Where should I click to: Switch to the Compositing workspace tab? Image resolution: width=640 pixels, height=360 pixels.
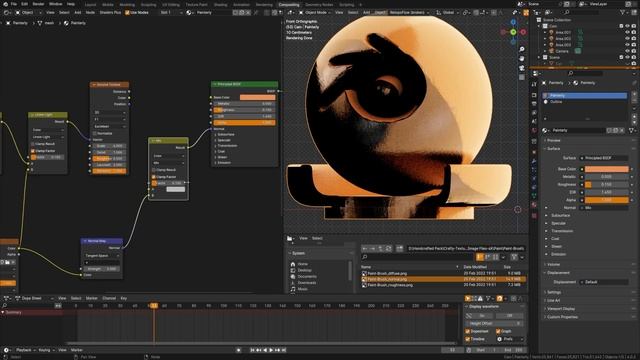tap(289, 4)
